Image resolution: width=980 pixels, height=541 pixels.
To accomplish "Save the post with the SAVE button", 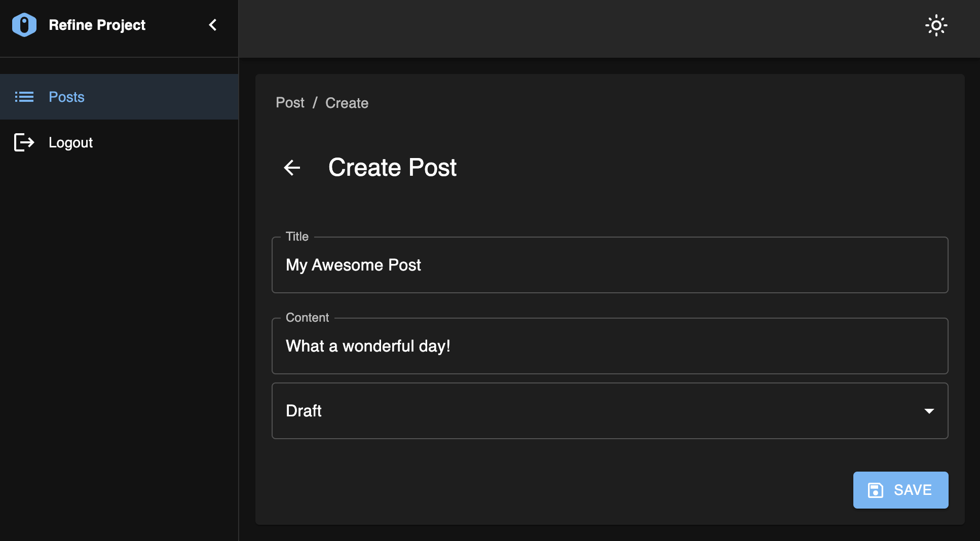I will click(900, 490).
